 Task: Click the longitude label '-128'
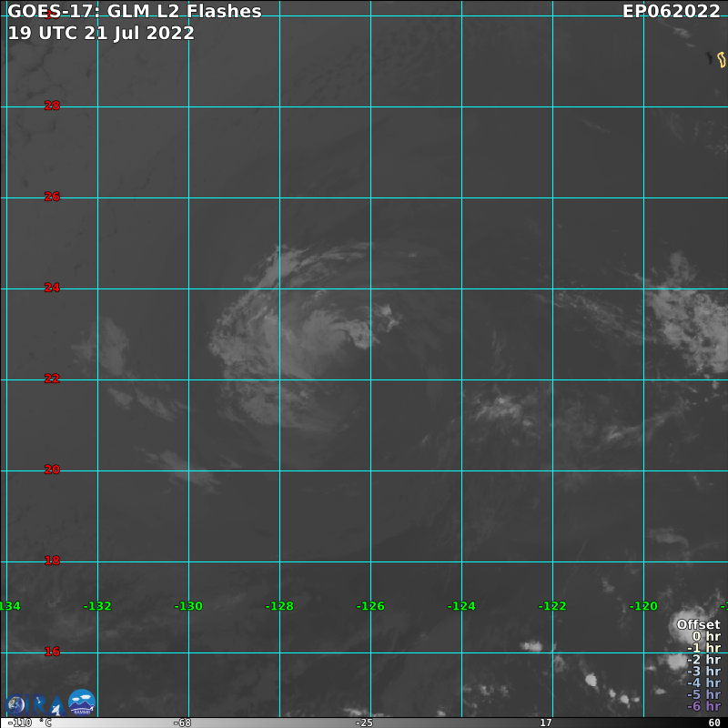point(279,606)
